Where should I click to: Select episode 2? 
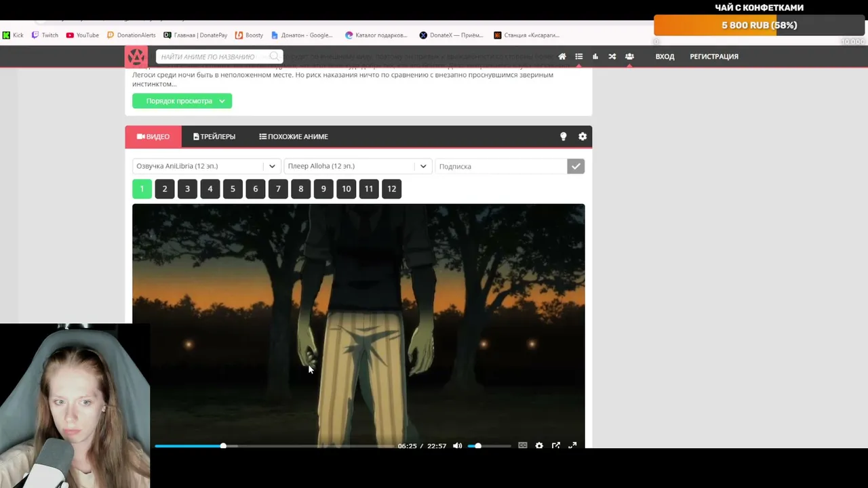click(165, 188)
